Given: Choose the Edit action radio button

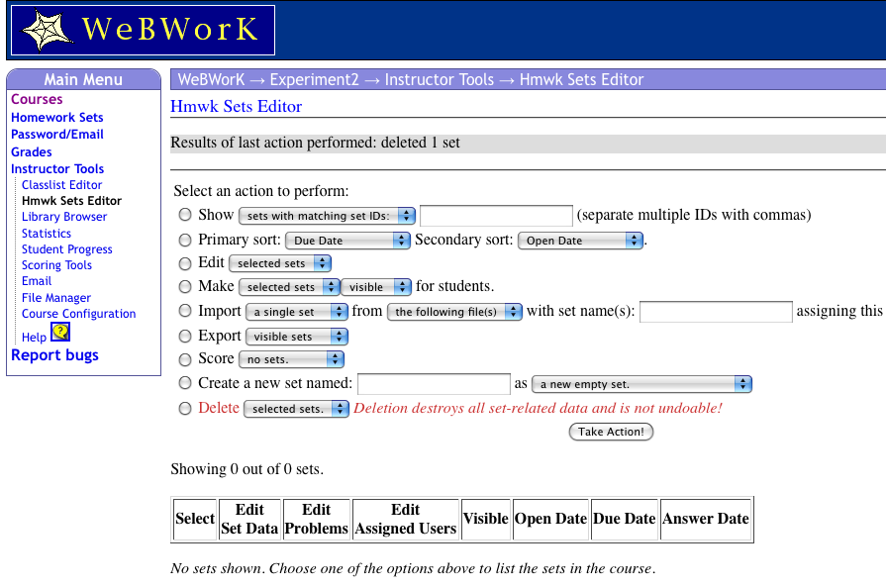Looking at the screenshot, I should [185, 263].
